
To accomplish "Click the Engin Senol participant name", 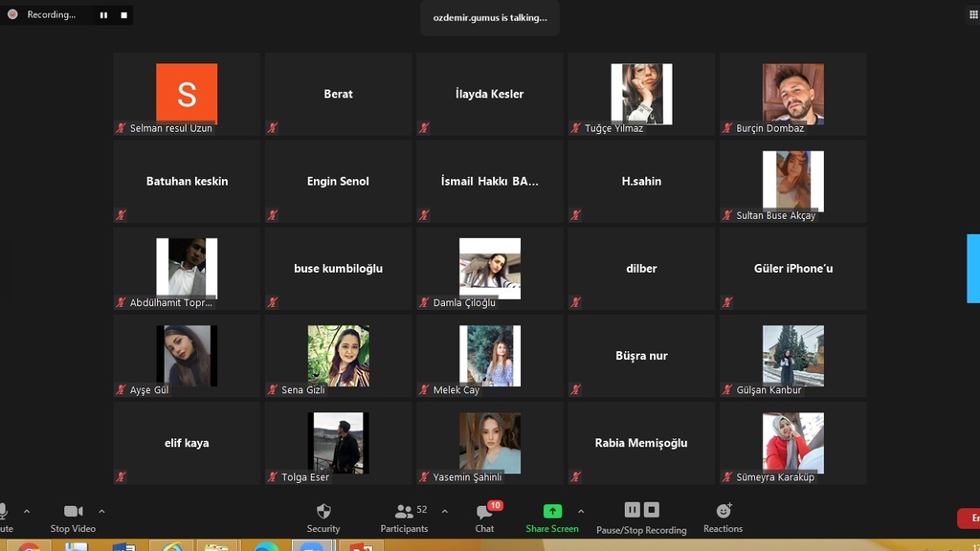I will 338,181.
